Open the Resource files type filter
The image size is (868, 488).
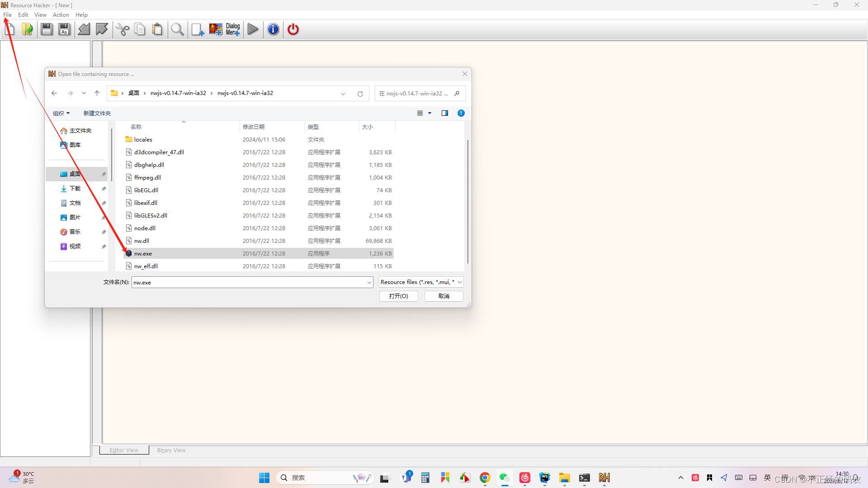(x=421, y=282)
